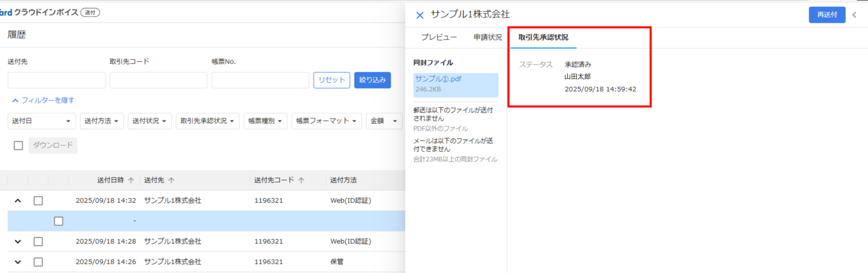Click the 再送付 button
Image resolution: width=868 pixels, height=273 pixels.
pos(827,15)
